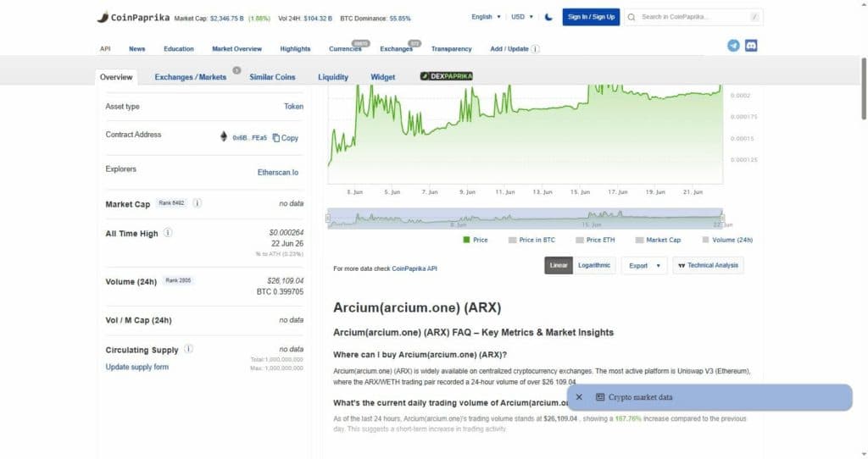Select Linear chart scale
This screenshot has width=868, height=459.
559,265
